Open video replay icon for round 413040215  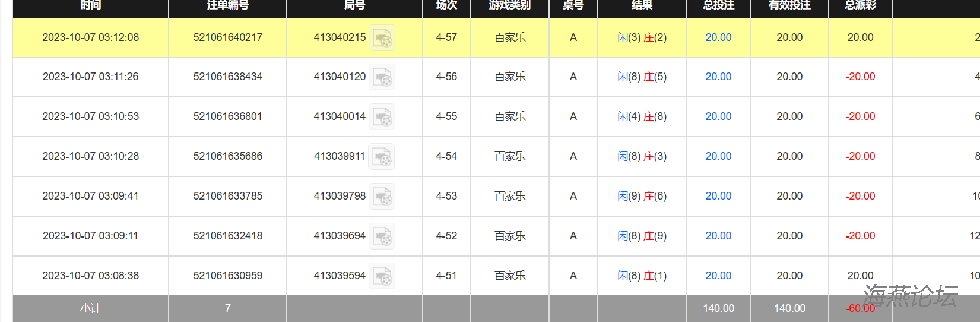point(382,38)
